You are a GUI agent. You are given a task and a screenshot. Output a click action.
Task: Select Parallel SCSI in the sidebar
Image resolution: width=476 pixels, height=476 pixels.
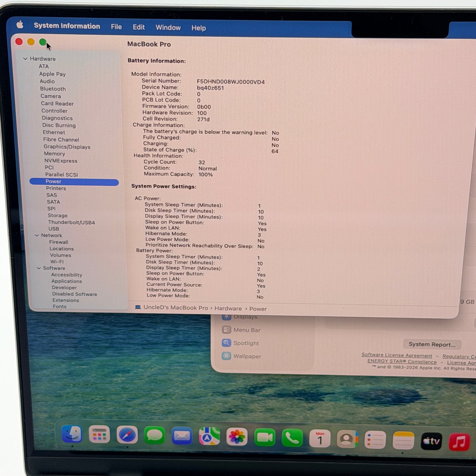coord(62,175)
